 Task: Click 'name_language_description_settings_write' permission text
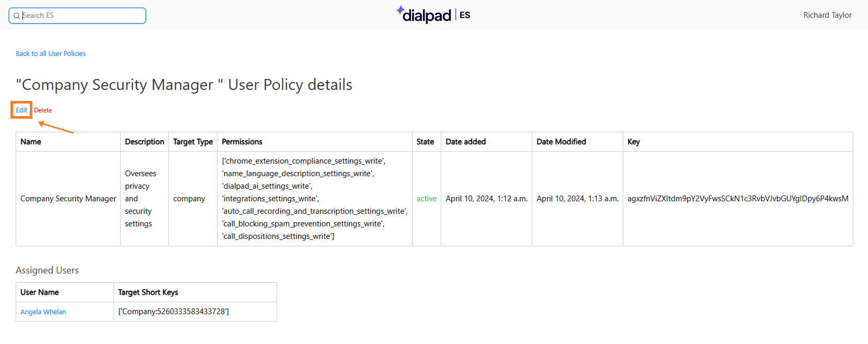click(x=298, y=174)
